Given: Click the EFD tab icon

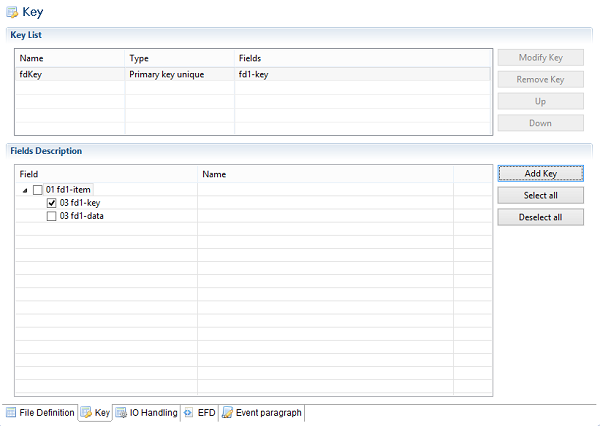Looking at the screenshot, I should [x=189, y=412].
